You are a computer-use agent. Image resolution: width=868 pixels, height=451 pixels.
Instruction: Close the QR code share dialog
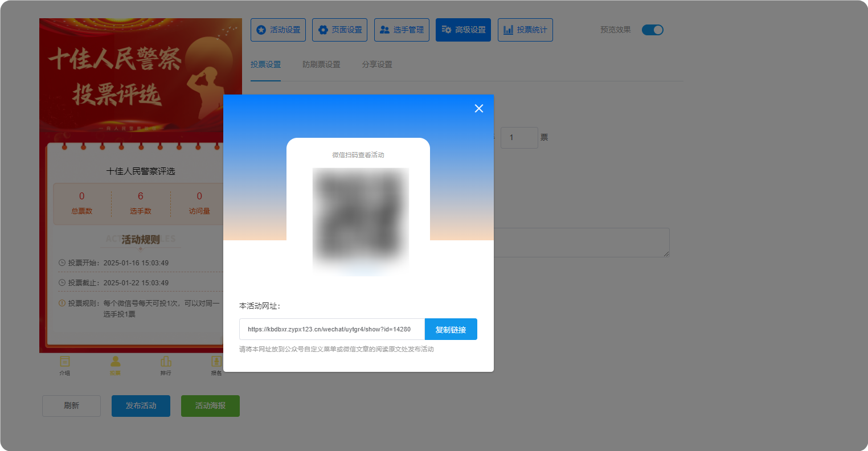point(479,109)
